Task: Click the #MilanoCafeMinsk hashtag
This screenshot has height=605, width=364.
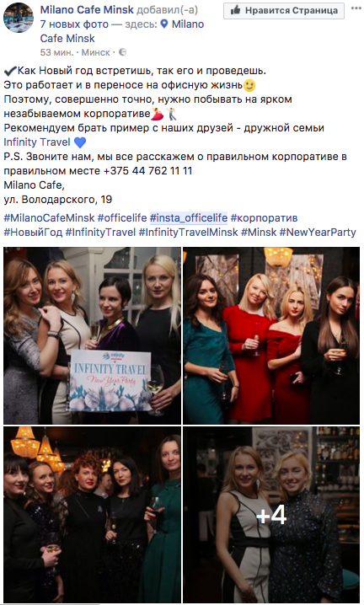Action: tap(49, 218)
